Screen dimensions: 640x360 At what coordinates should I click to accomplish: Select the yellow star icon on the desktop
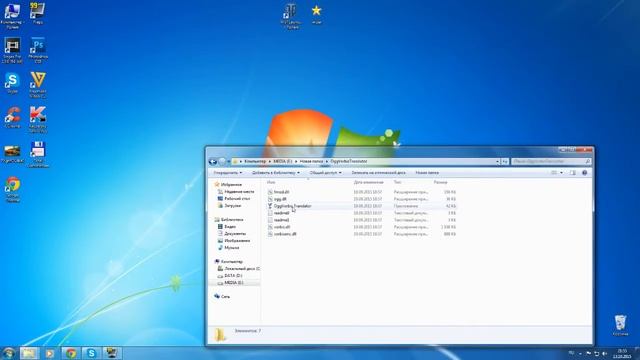click(316, 14)
